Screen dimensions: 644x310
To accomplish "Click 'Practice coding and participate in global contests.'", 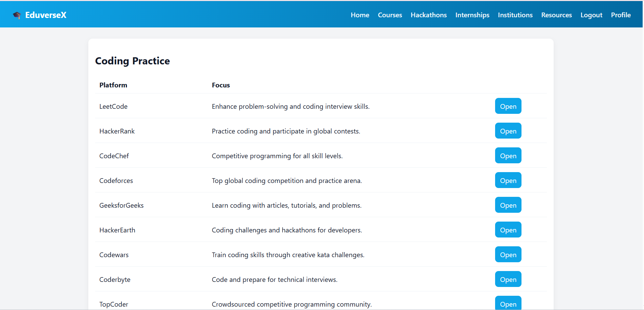I will (286, 131).
